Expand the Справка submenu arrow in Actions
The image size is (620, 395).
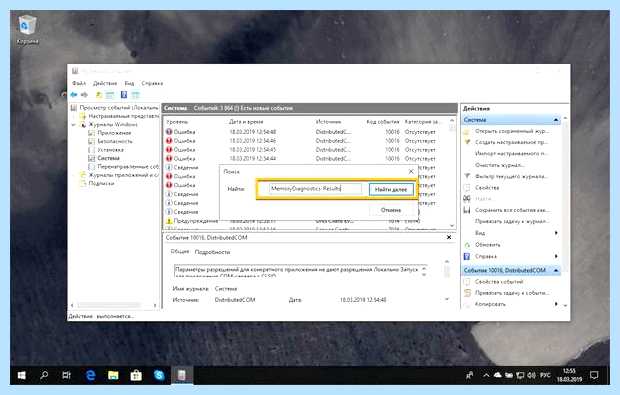556,256
